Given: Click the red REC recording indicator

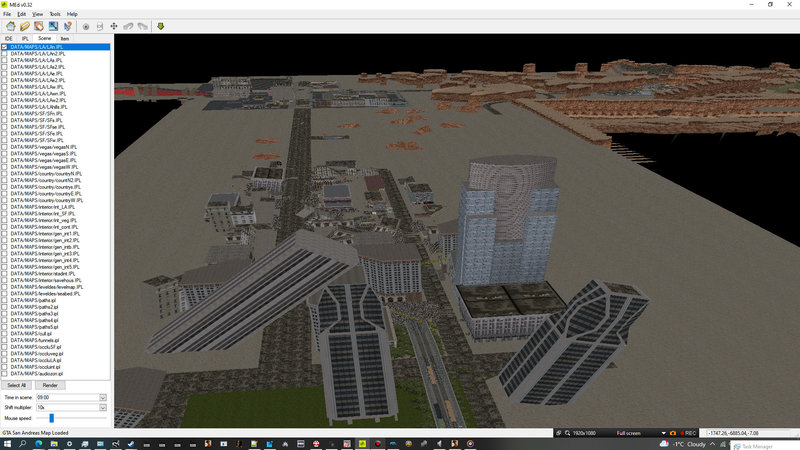Looking at the screenshot, I should click(688, 433).
